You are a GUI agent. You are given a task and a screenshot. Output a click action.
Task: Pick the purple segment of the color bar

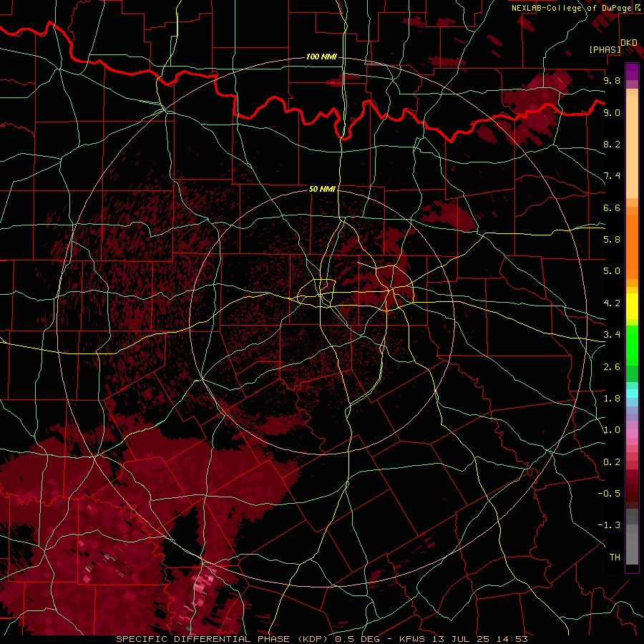[x=632, y=72]
